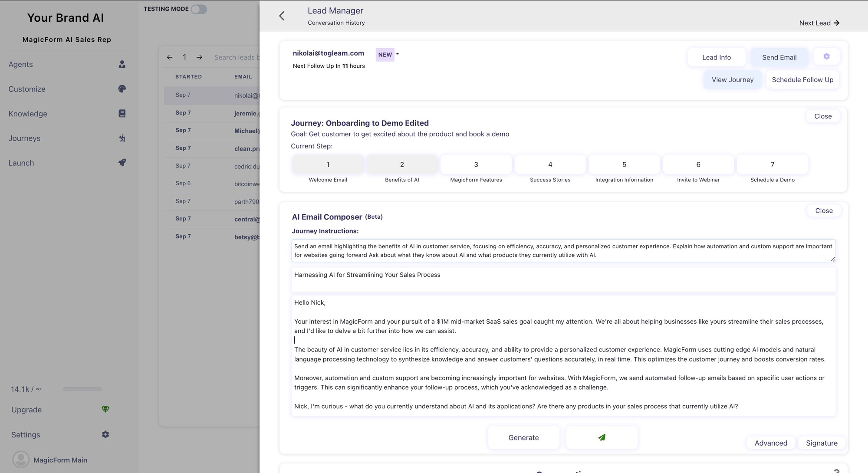This screenshot has height=473, width=868.
Task: Select the central@ lead row
Action: tap(211, 219)
